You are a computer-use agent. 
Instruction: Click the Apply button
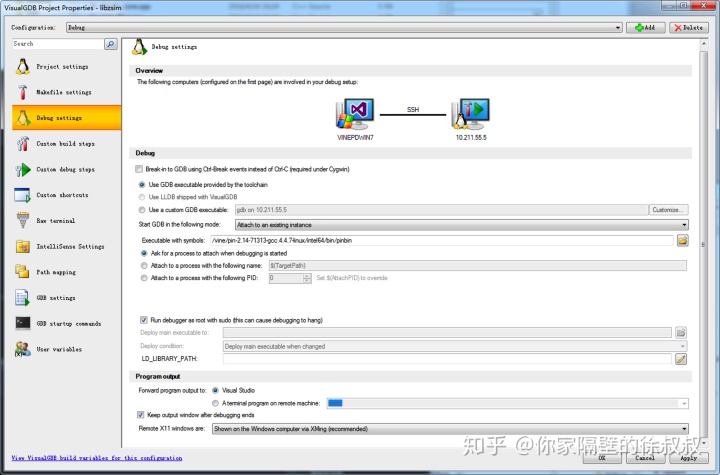pyautogui.click(x=688, y=458)
